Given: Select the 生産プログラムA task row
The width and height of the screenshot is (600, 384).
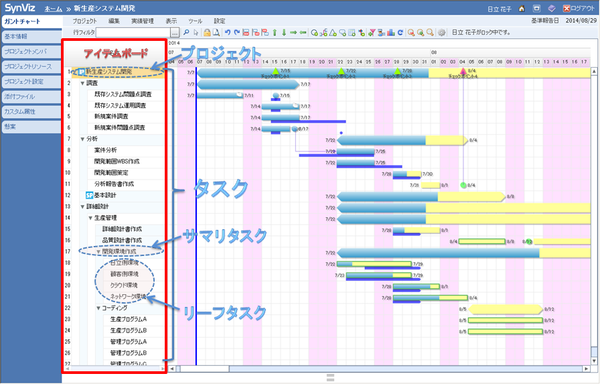Looking at the screenshot, I should pyautogui.click(x=129, y=319).
